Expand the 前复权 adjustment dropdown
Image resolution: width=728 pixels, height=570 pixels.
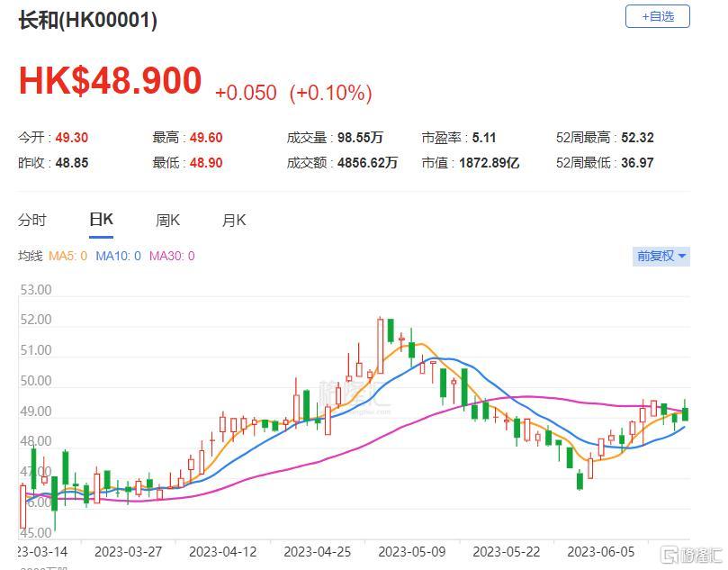coord(661,256)
